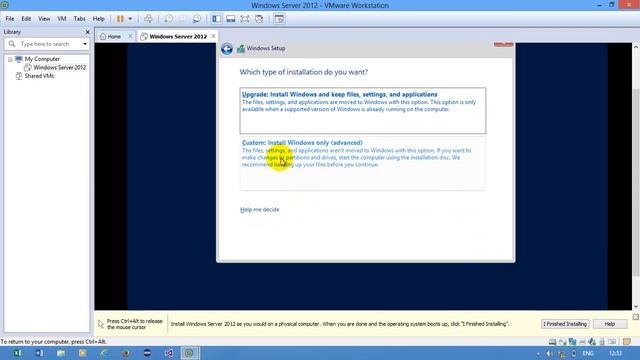Click the taskbar clock

pyautogui.click(x=616, y=353)
